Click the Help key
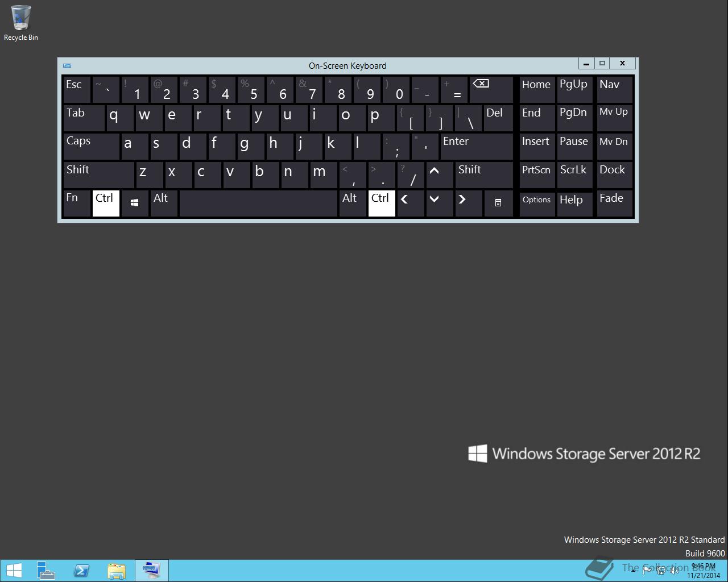The image size is (728, 582). (575, 203)
